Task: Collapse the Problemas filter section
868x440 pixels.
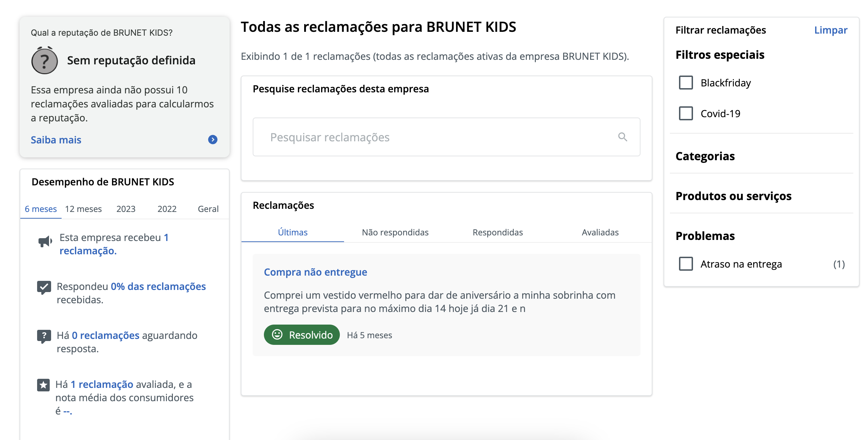Action: 705,236
